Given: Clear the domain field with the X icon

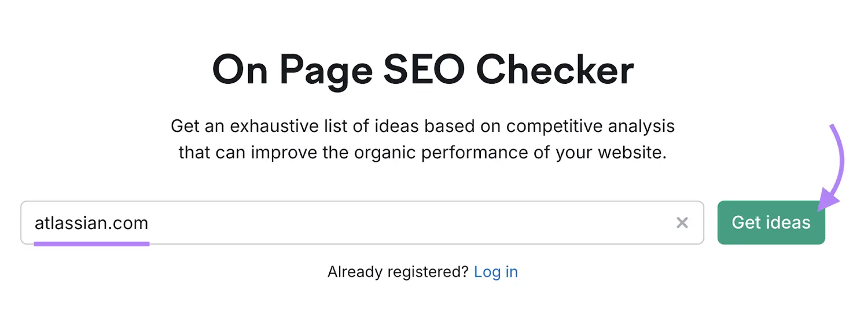Looking at the screenshot, I should tap(682, 223).
